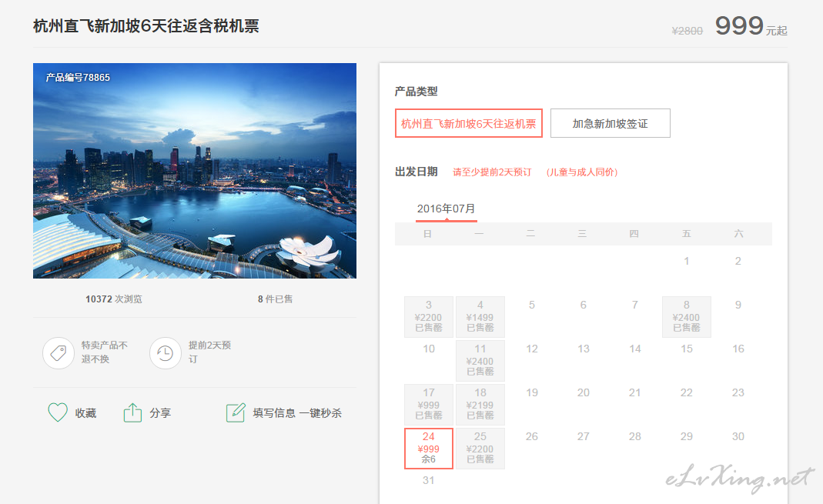823x504 pixels.
Task: Click calendar date 10
Action: 429,349
